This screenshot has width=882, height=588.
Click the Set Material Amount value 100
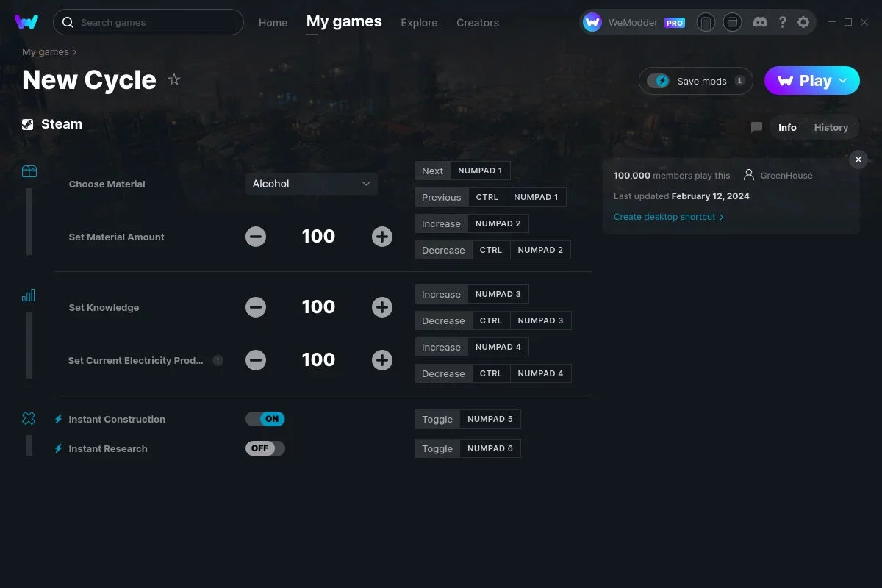pyautogui.click(x=318, y=237)
